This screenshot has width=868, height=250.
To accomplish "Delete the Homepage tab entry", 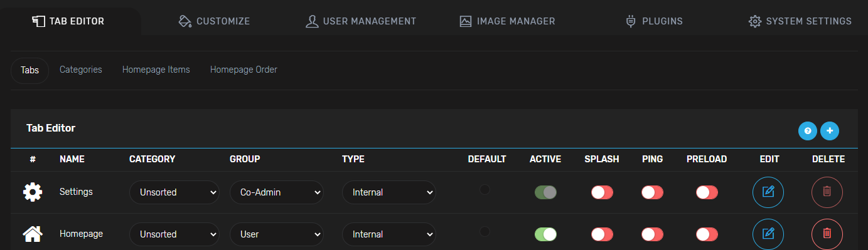I will (827, 234).
